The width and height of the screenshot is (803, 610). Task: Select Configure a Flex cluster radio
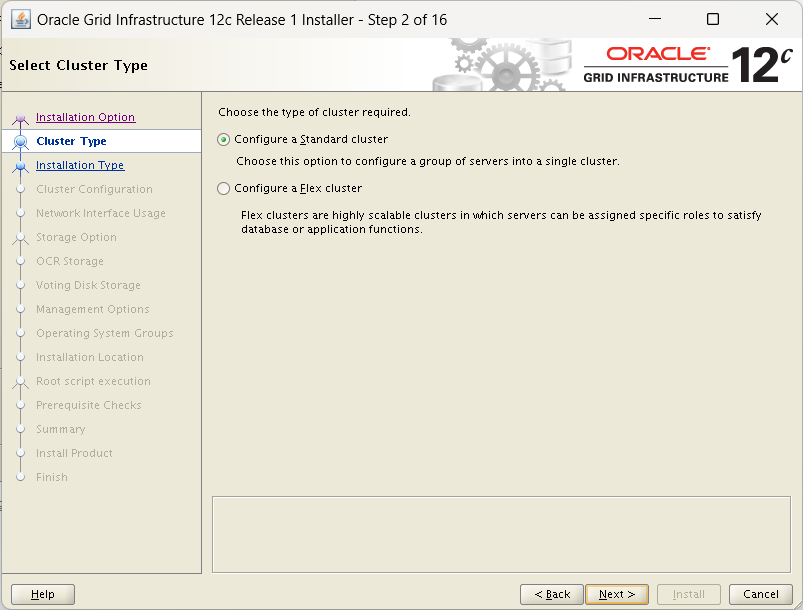223,188
